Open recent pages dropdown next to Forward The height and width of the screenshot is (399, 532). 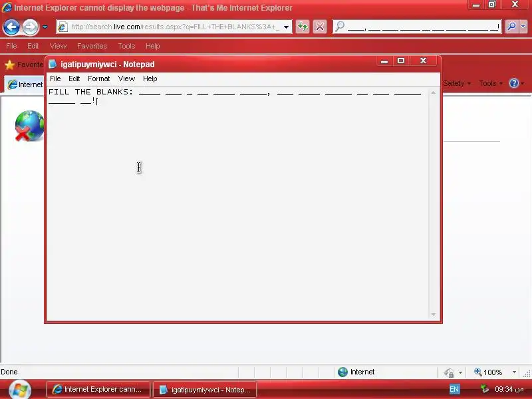coord(45,27)
